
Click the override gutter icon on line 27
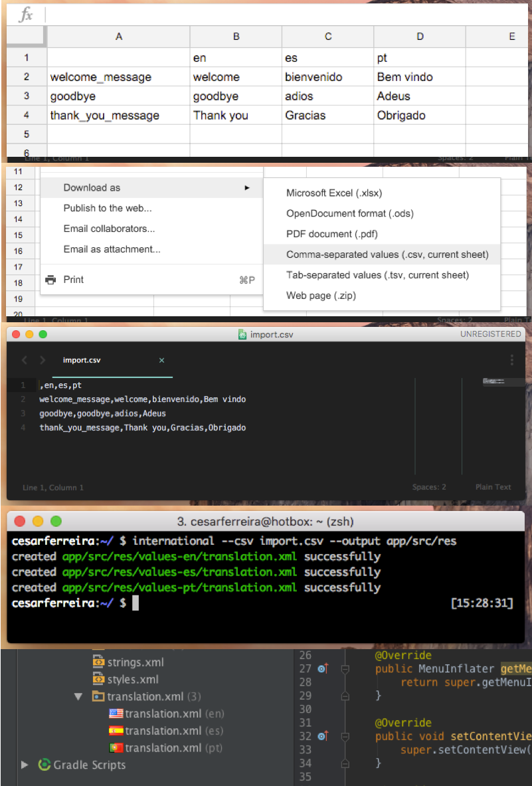pos(323,669)
